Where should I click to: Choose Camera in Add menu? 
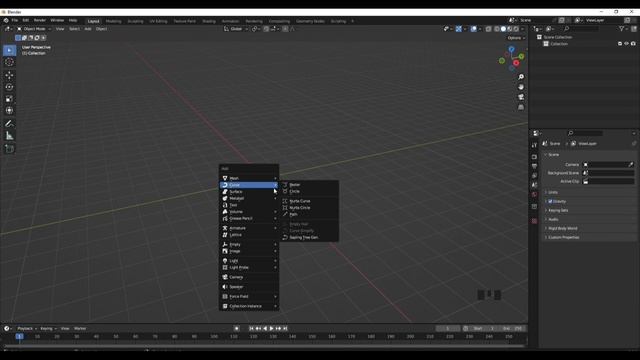coord(249,277)
